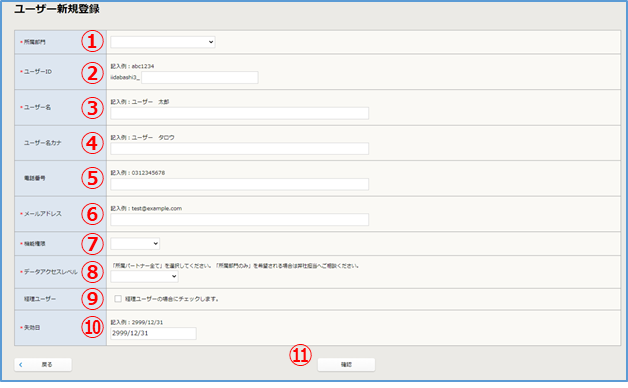Click the ユーザーID input field

[x=199, y=78]
